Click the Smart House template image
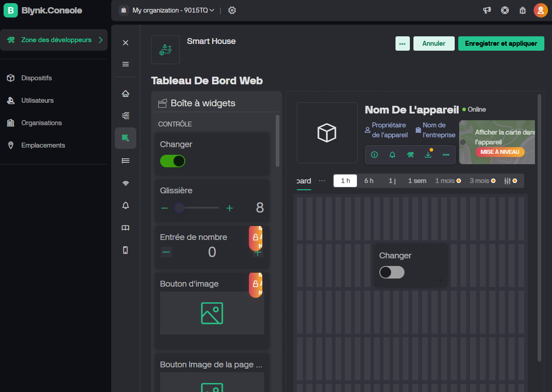This screenshot has width=552, height=392. [x=165, y=50]
